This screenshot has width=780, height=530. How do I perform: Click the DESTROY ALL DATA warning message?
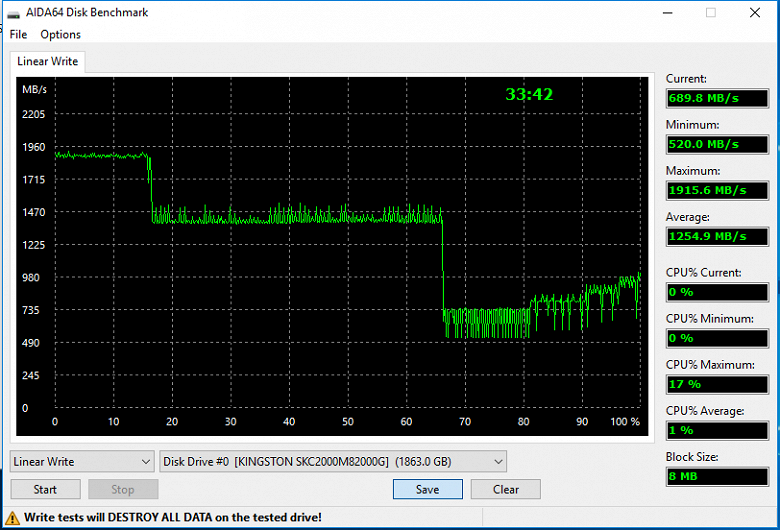tap(173, 518)
